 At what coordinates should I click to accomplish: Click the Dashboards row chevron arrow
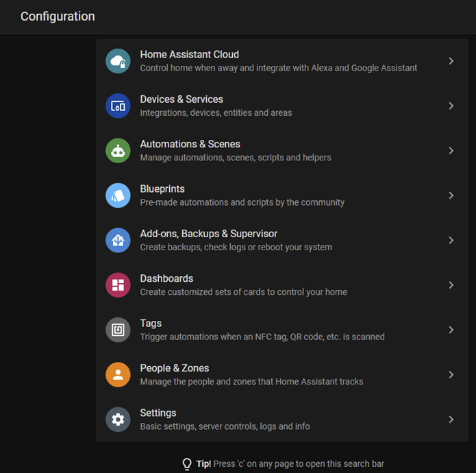tap(451, 285)
